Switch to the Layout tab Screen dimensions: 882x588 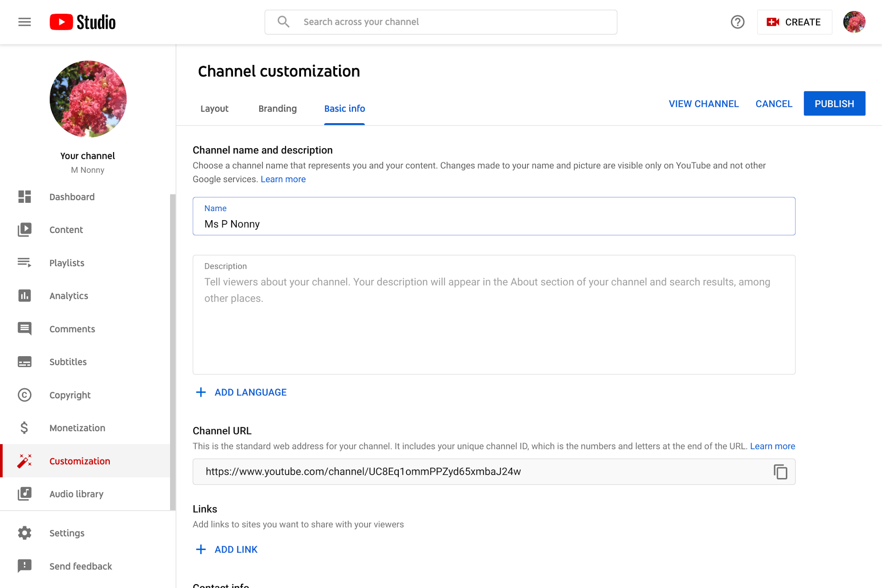[x=214, y=109]
